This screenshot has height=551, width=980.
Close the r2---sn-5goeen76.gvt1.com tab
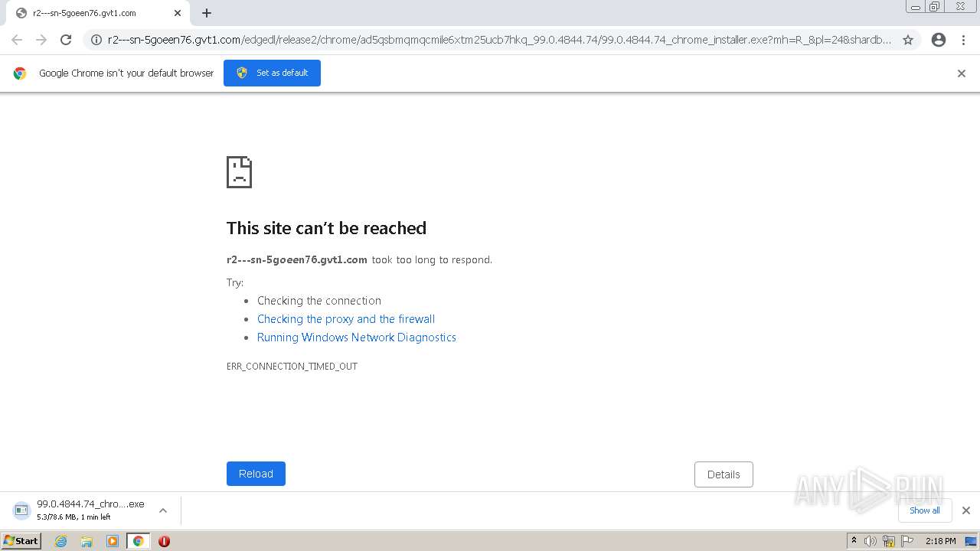(178, 13)
